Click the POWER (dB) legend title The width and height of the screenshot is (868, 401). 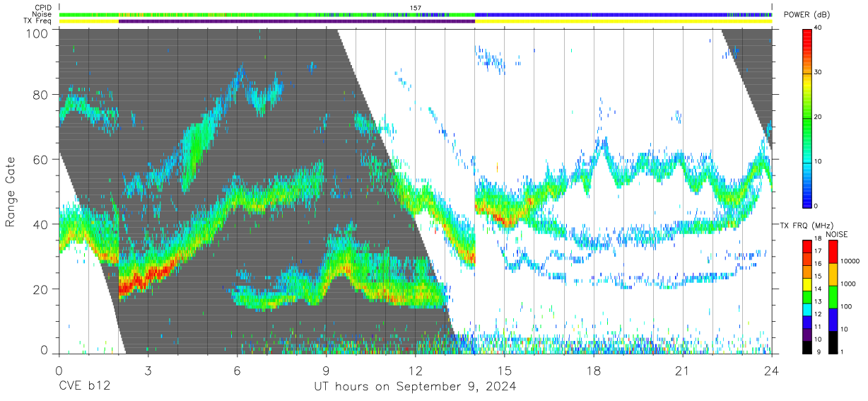click(807, 15)
